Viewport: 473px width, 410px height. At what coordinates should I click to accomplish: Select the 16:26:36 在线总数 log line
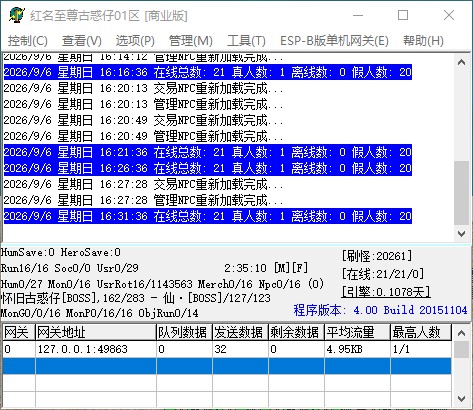[x=208, y=168]
